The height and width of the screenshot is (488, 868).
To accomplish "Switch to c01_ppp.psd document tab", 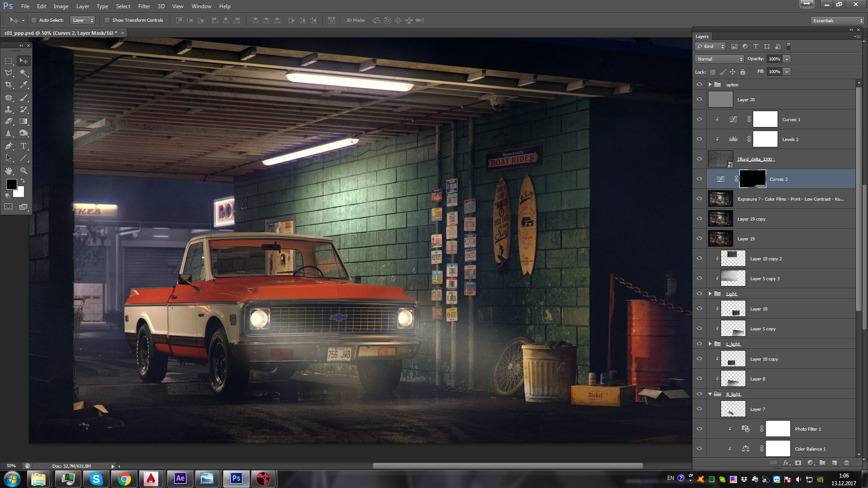I will click(61, 33).
